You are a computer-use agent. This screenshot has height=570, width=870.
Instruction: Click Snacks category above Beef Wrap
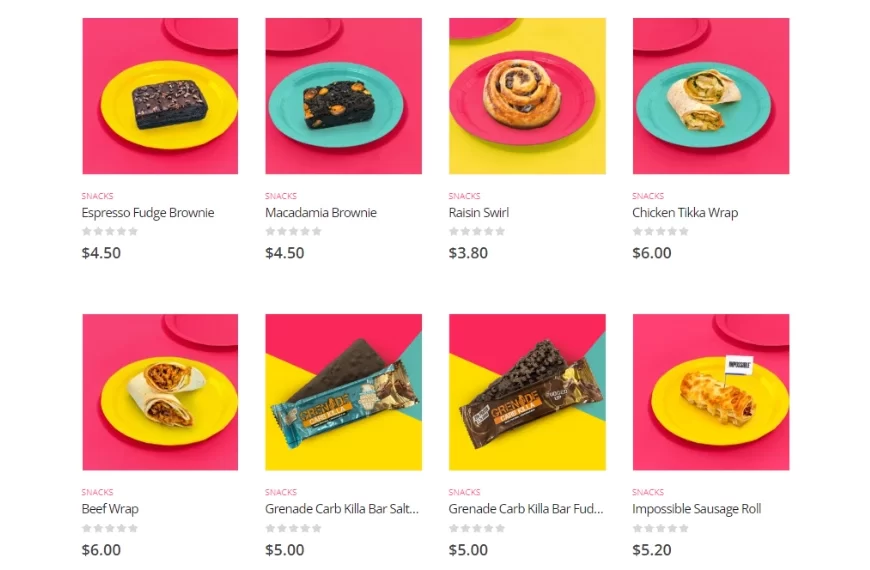pos(97,492)
